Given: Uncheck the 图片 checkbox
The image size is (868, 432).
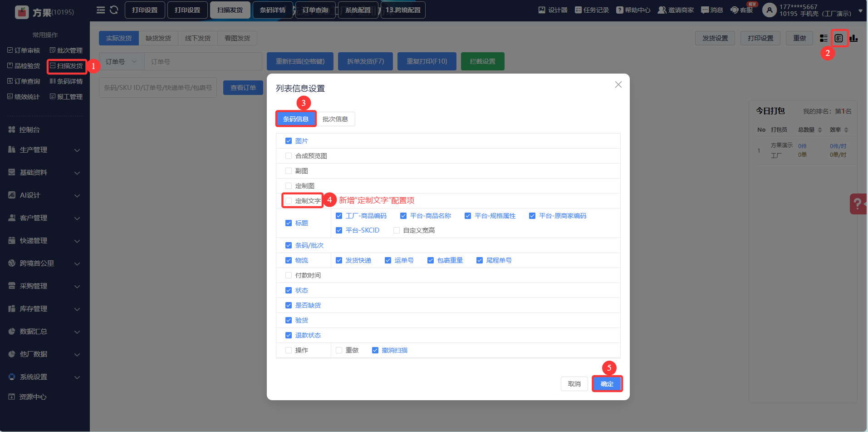Looking at the screenshot, I should (289, 141).
